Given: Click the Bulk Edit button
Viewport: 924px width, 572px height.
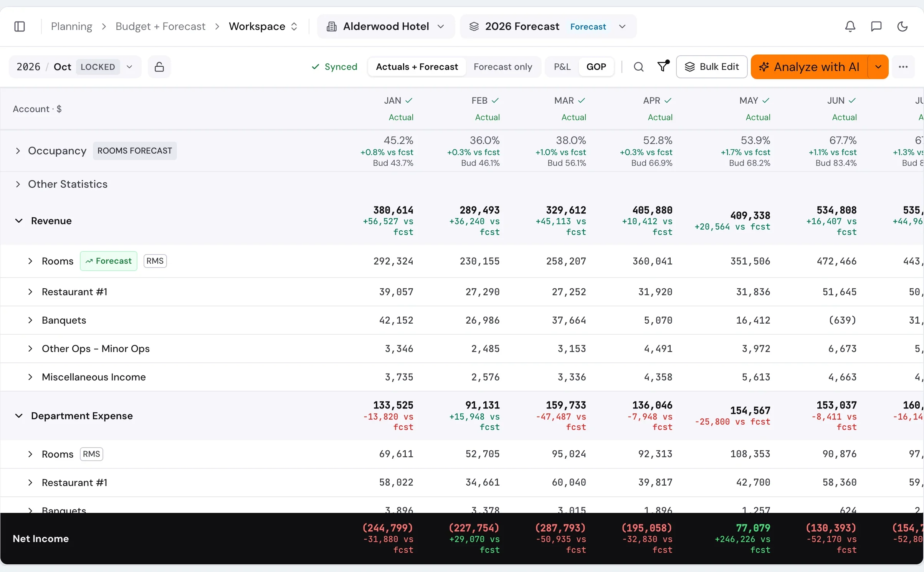Looking at the screenshot, I should 712,67.
